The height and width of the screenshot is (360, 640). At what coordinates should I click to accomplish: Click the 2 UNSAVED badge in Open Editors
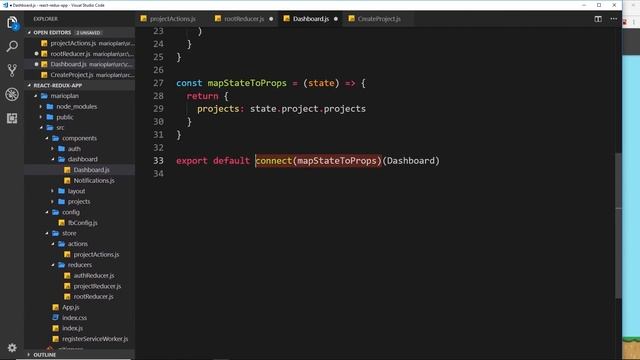(x=88, y=32)
